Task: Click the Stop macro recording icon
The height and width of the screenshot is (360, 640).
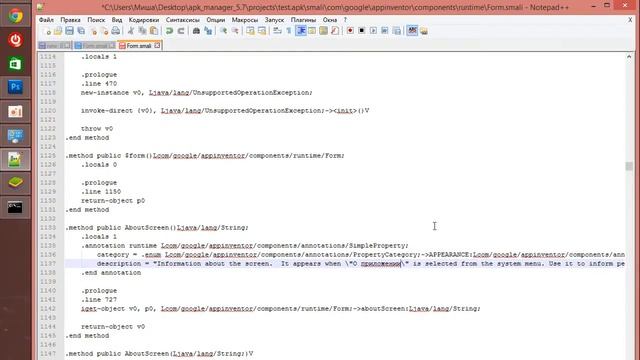Action: click(362, 31)
